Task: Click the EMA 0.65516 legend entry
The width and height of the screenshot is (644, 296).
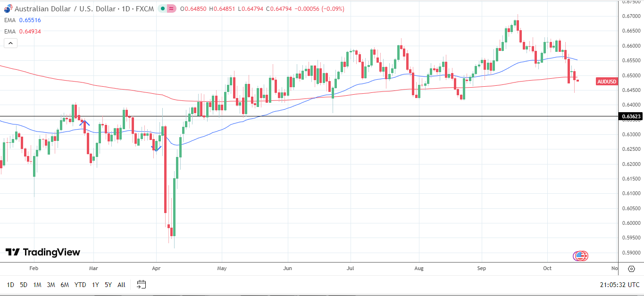Action: pos(23,20)
